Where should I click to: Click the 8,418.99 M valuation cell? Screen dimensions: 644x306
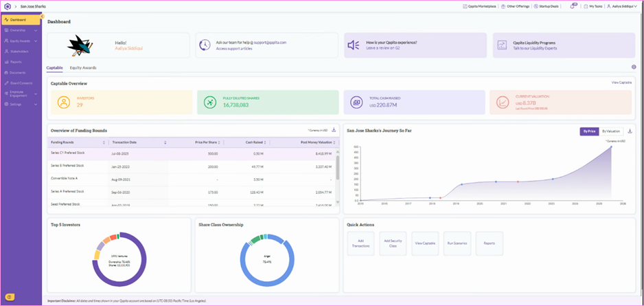point(325,154)
